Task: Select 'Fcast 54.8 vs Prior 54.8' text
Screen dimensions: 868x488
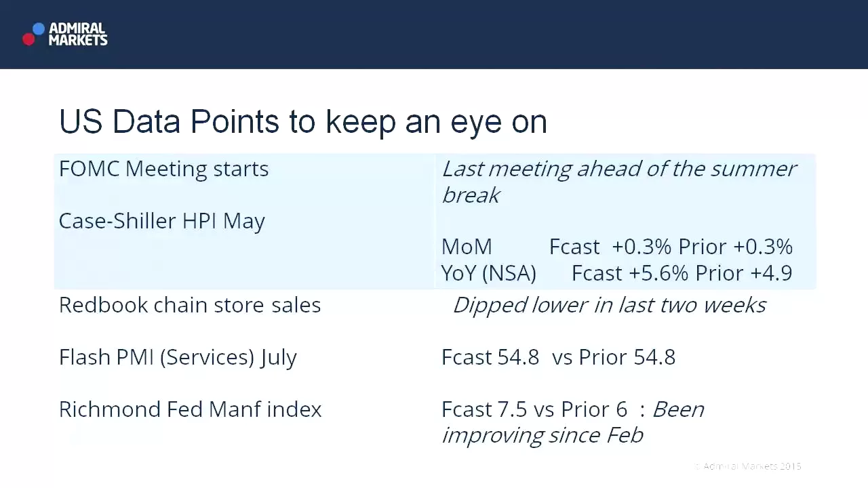Action: click(558, 357)
